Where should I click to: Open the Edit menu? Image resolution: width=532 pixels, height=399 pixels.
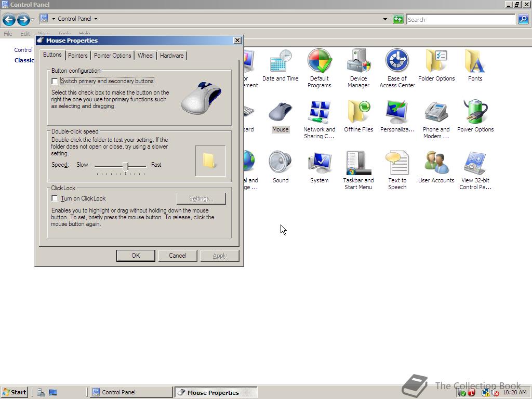25,34
